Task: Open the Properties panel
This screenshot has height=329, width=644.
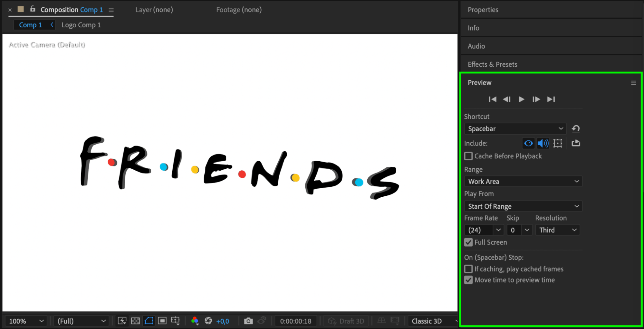Action: pyautogui.click(x=483, y=10)
